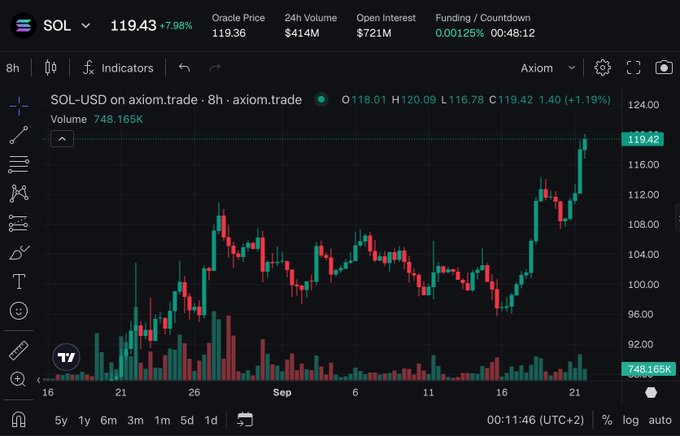Redo the chart action
This screenshot has width=680, height=436.
pos(215,68)
